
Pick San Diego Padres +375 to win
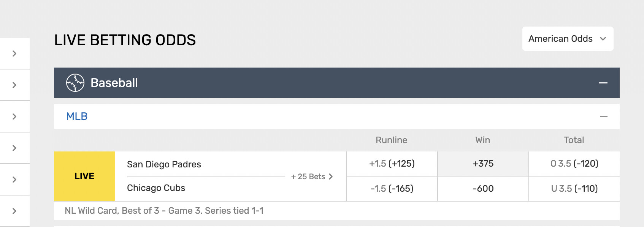coord(483,164)
